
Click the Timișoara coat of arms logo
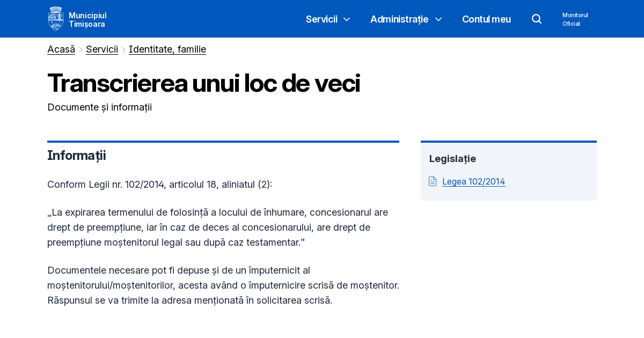tap(55, 18)
